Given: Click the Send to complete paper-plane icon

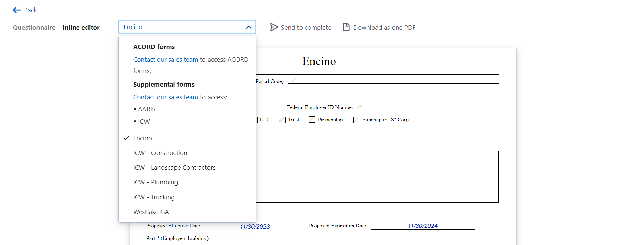Looking at the screenshot, I should 274,27.
